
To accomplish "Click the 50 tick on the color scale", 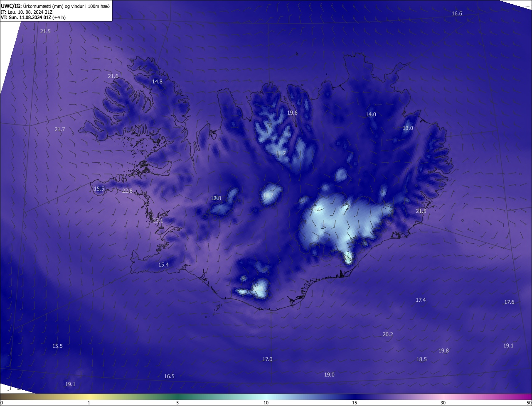I will [529, 403].
